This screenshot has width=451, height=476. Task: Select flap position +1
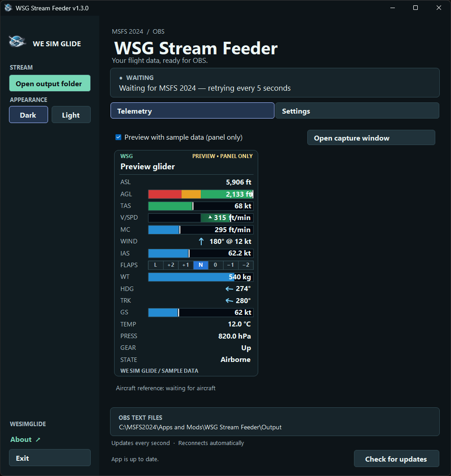click(x=186, y=265)
